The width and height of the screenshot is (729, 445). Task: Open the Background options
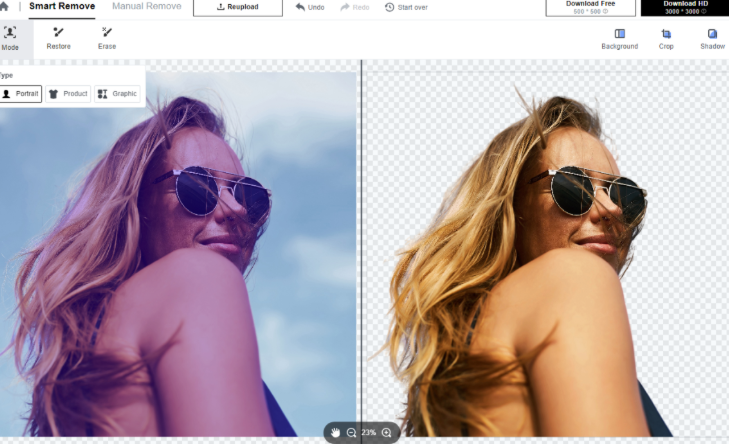[x=619, y=39]
